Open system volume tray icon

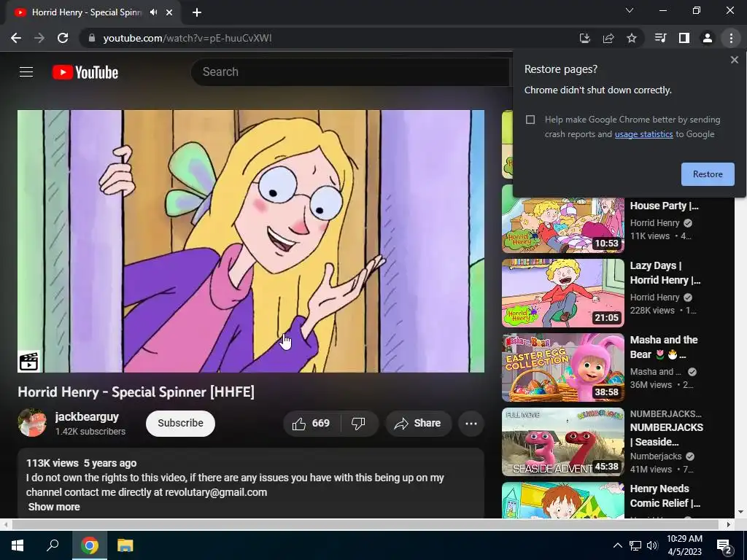(x=652, y=545)
